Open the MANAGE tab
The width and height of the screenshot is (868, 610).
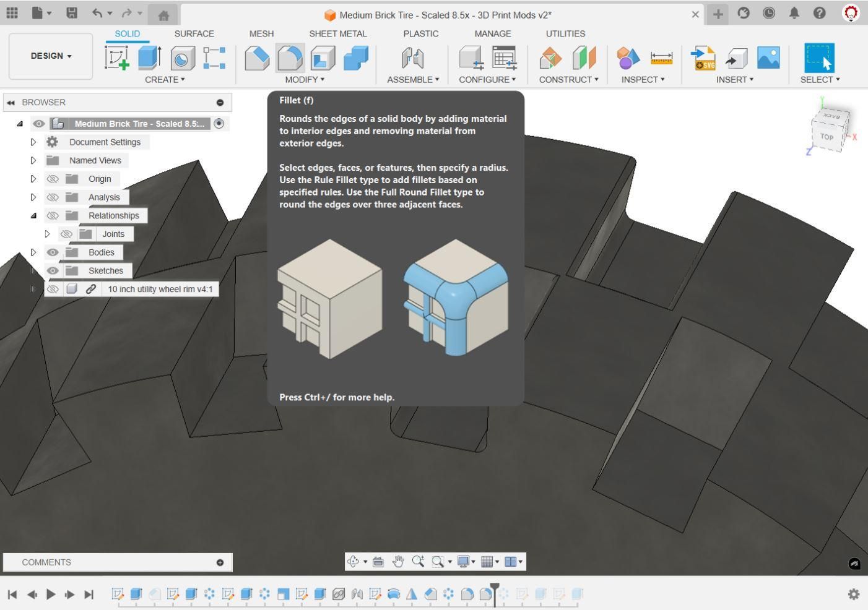[x=493, y=34]
